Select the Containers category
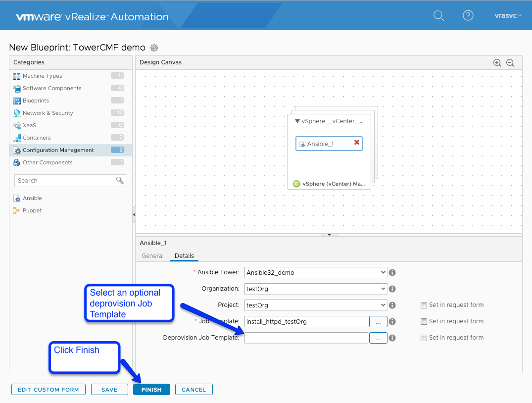532x403 pixels. pyautogui.click(x=71, y=138)
